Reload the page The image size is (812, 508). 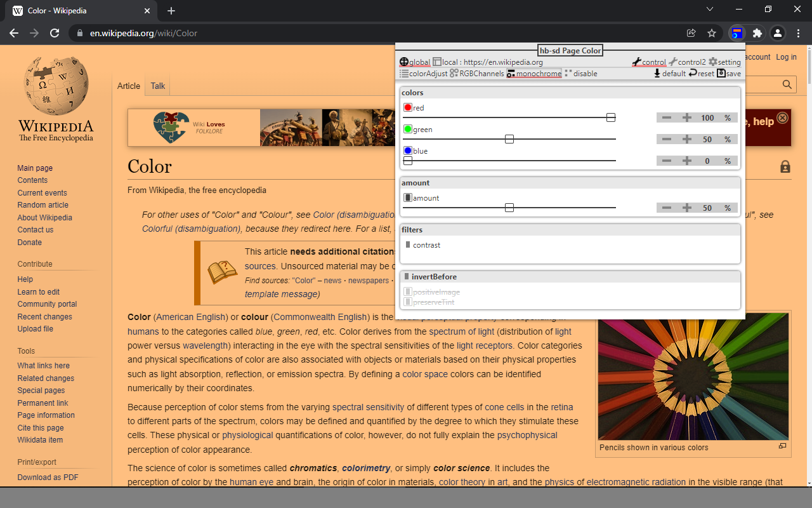pyautogui.click(x=55, y=33)
